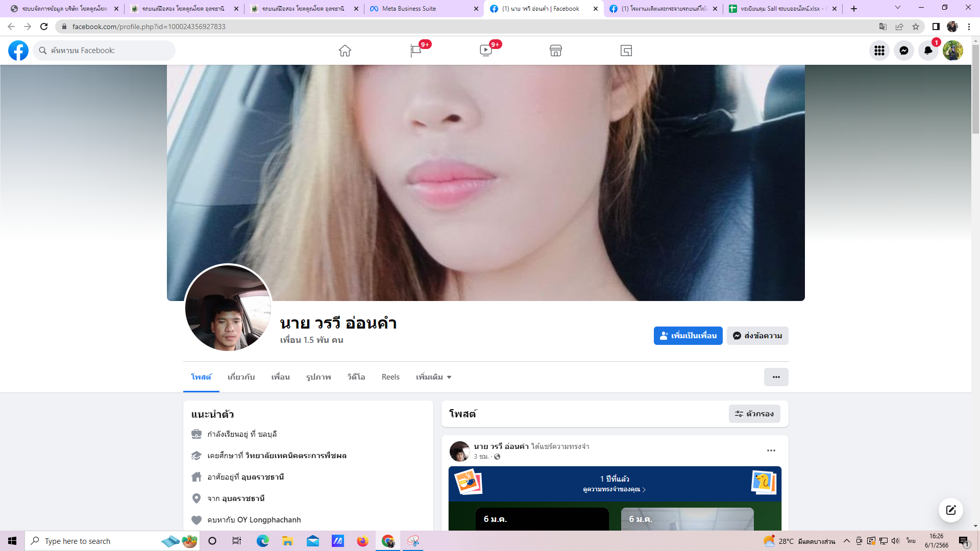Switch to the รูปภาพ tab
This screenshot has width=980, height=551.
tap(318, 377)
